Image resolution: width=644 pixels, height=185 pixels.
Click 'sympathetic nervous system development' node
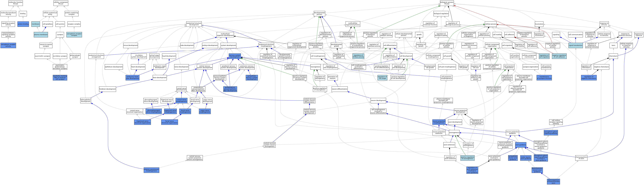(252, 78)
